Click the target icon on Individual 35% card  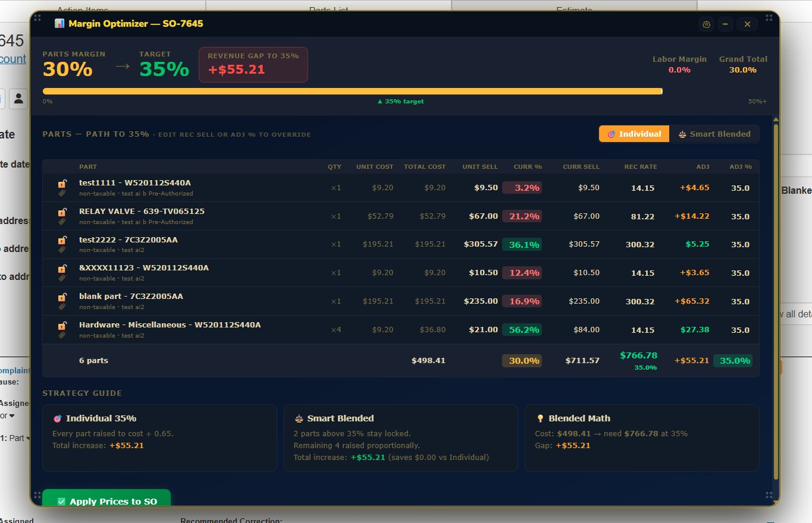click(58, 418)
